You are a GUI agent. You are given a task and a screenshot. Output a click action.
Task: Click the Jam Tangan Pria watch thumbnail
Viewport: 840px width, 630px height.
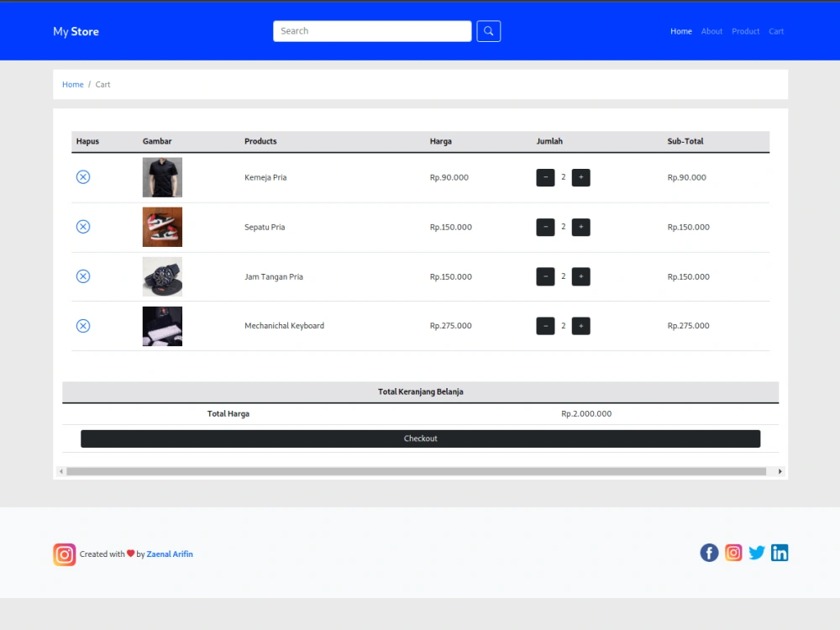click(x=162, y=276)
